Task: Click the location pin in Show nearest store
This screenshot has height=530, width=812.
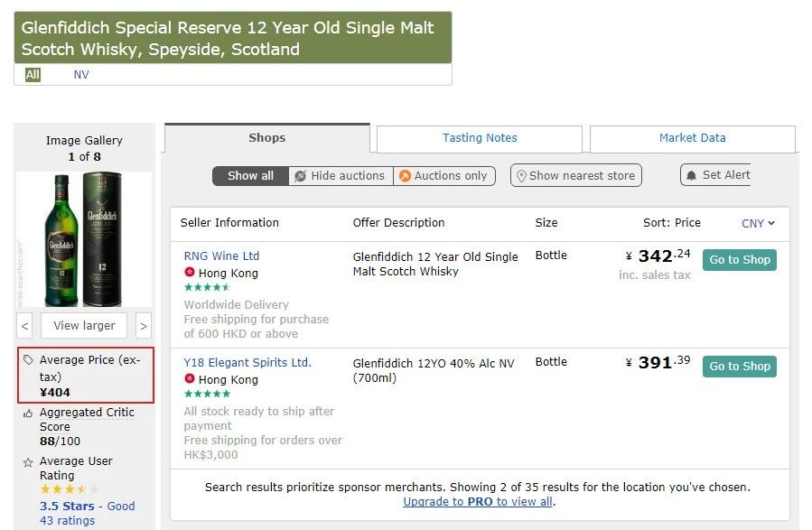Action: [519, 175]
